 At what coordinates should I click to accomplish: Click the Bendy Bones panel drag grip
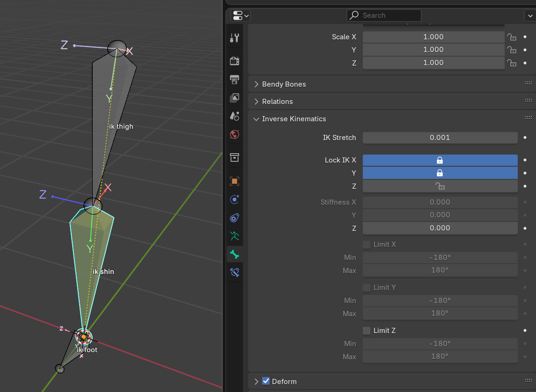click(x=528, y=83)
